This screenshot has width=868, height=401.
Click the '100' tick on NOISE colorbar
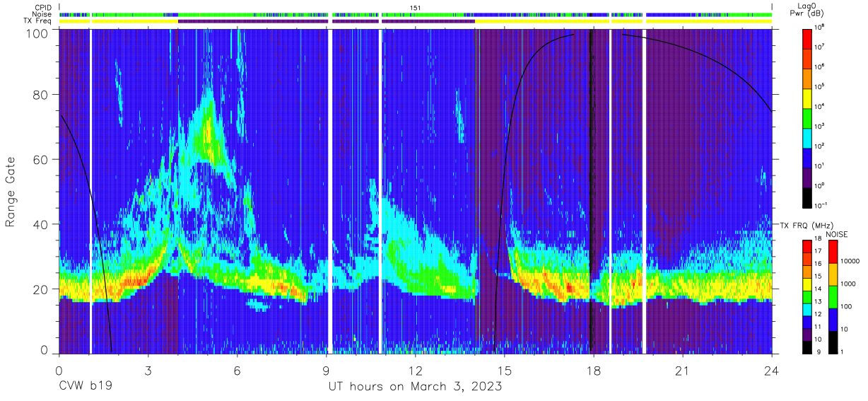click(x=848, y=306)
